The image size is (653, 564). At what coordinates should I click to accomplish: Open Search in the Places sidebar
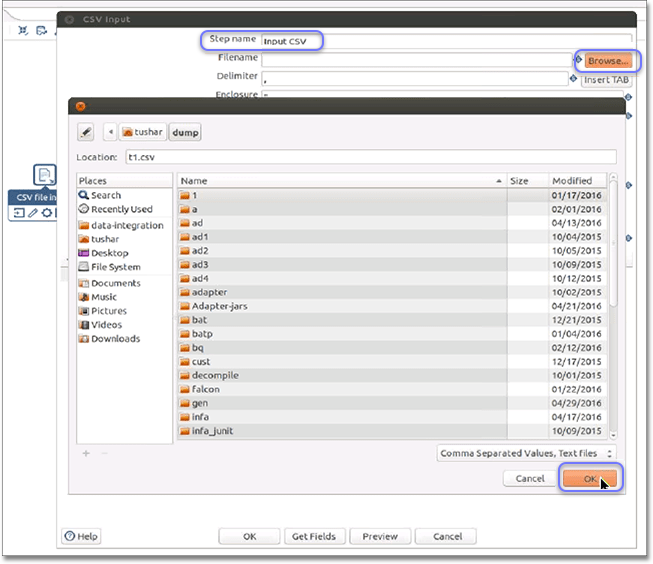tap(105, 195)
